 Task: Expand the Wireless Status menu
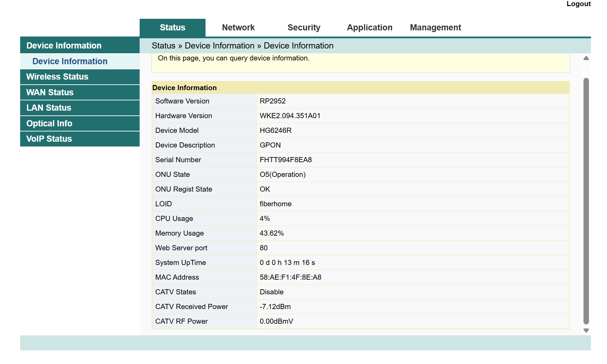(x=57, y=77)
